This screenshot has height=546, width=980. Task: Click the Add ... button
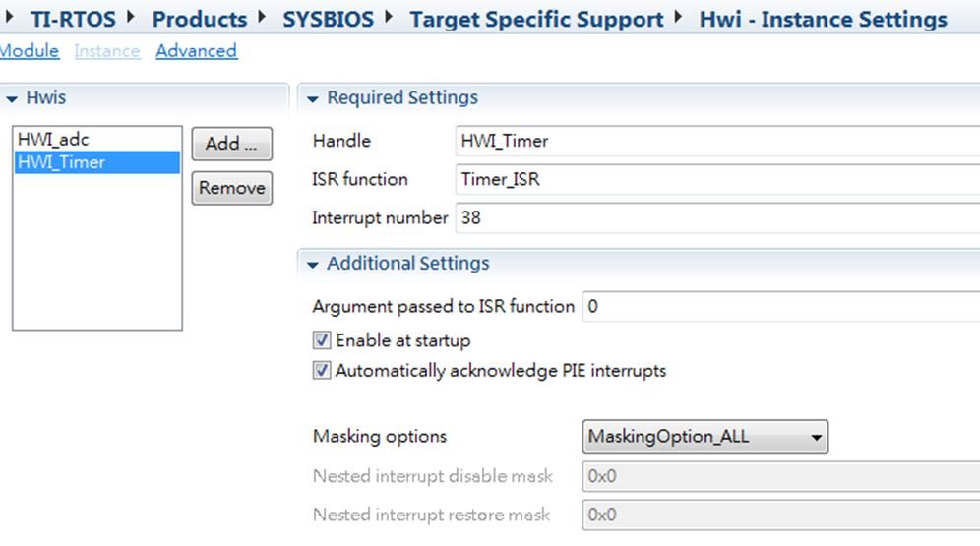pos(232,144)
